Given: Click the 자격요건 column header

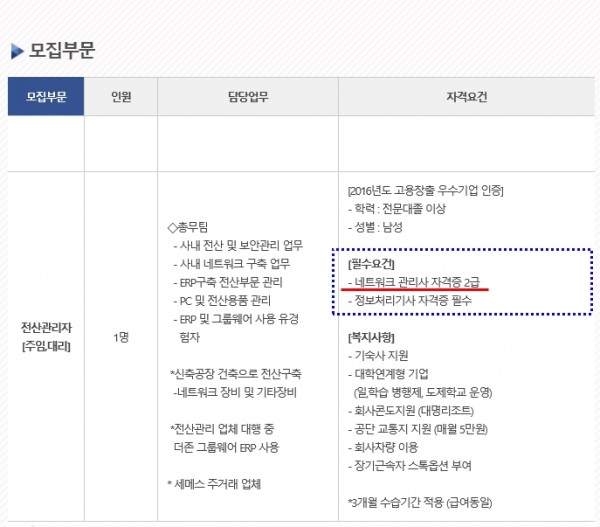Looking at the screenshot, I should [466, 97].
